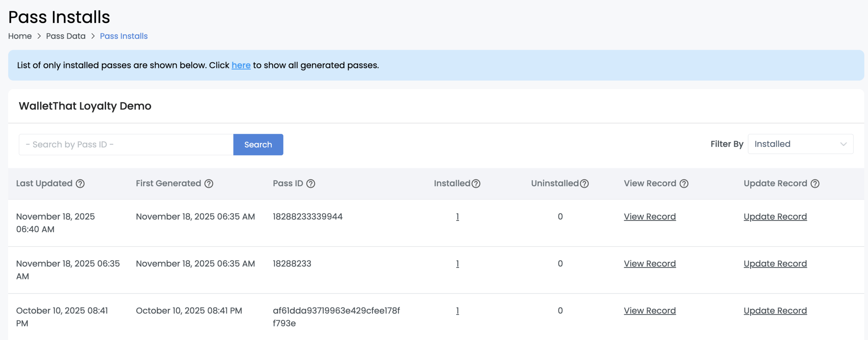Click Update Record for pass 18288233

(775, 264)
